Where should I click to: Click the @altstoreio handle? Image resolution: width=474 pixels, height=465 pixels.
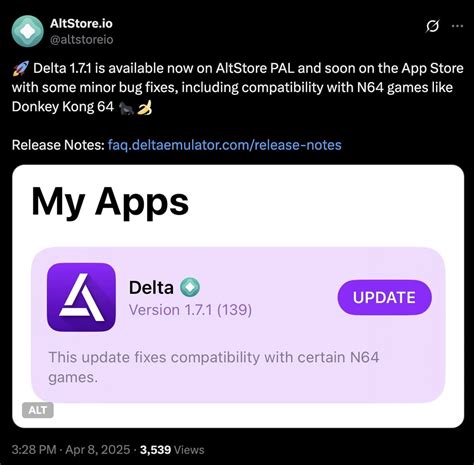tap(82, 40)
